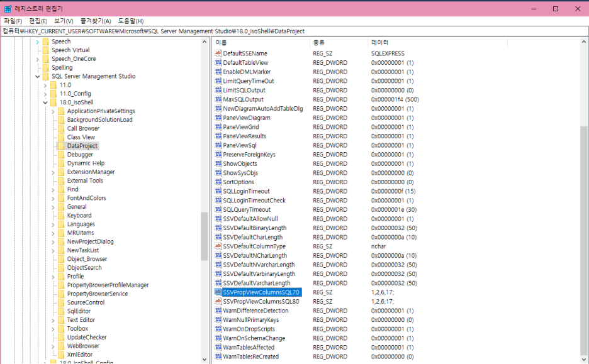This screenshot has width=589, height=364.
Task: Expand the Text Editor key
Action: (53, 320)
